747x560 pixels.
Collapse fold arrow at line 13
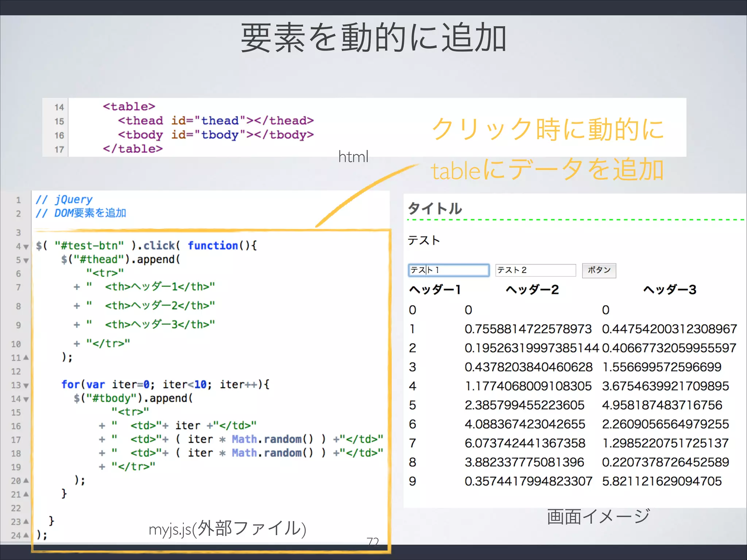click(x=26, y=385)
